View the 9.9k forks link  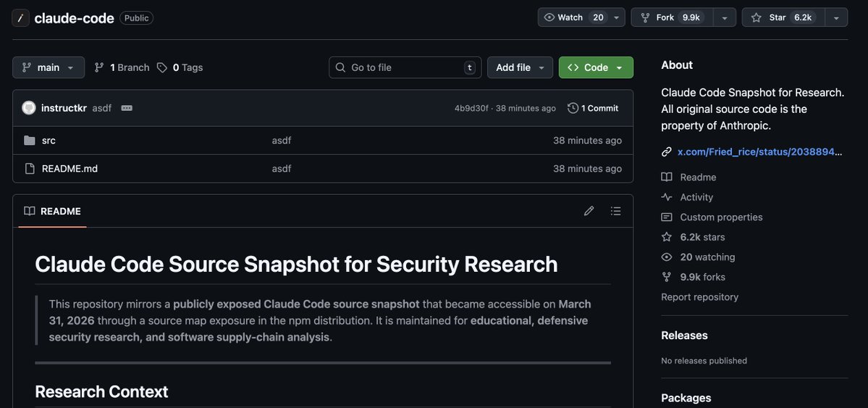(702, 277)
